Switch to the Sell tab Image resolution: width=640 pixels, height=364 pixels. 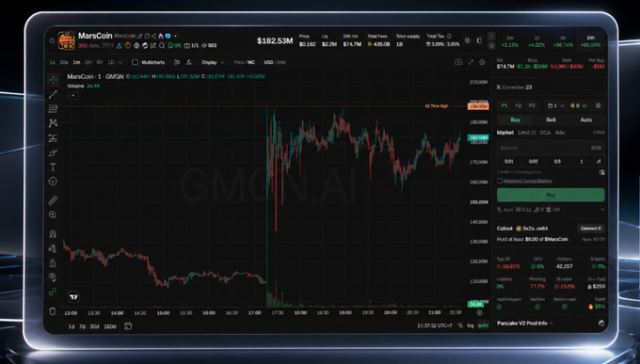(x=551, y=119)
